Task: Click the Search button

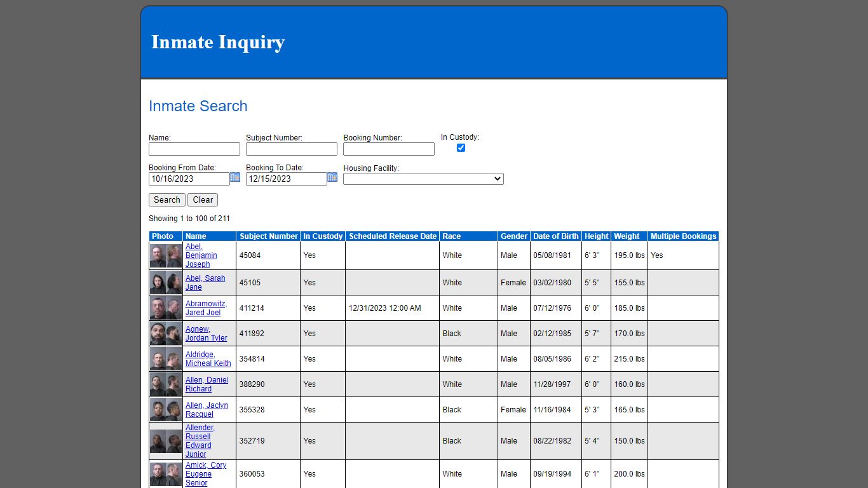Action: point(167,200)
